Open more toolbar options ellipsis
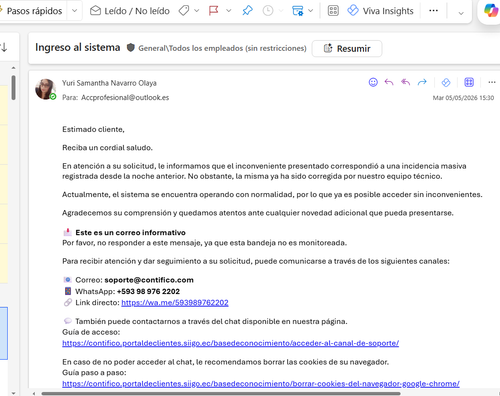The width and height of the screenshot is (500, 396). tap(433, 11)
